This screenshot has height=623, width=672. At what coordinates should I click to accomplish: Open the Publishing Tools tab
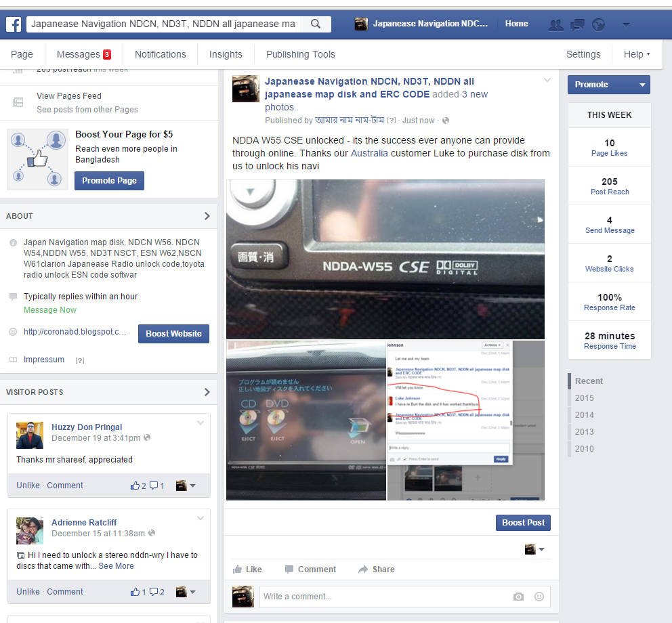300,54
